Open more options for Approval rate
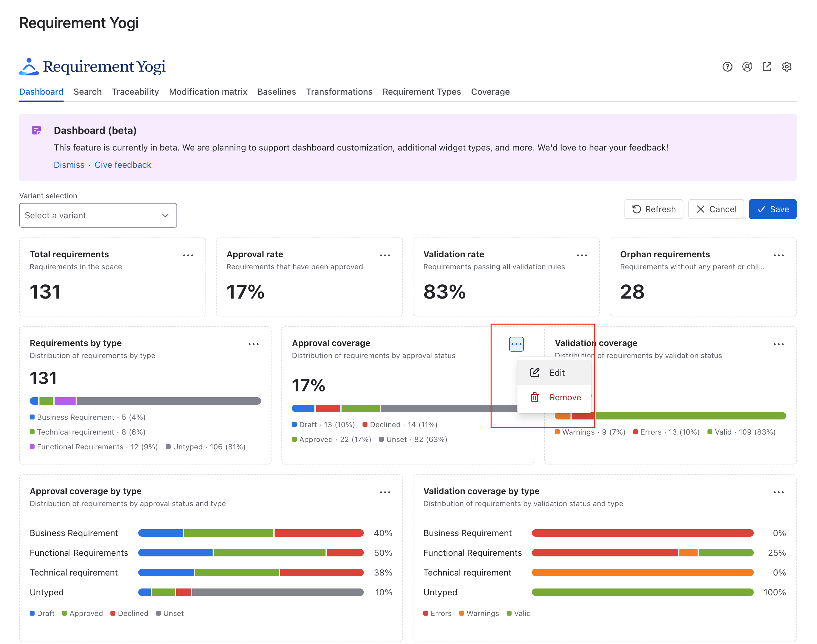Image resolution: width=817 pixels, height=644 pixels. 385,255
